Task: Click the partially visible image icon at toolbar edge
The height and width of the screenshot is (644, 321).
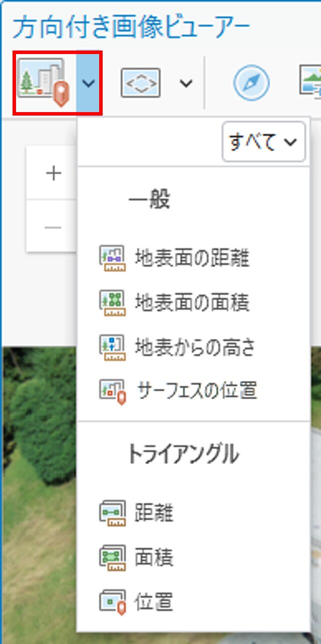Action: (x=310, y=81)
